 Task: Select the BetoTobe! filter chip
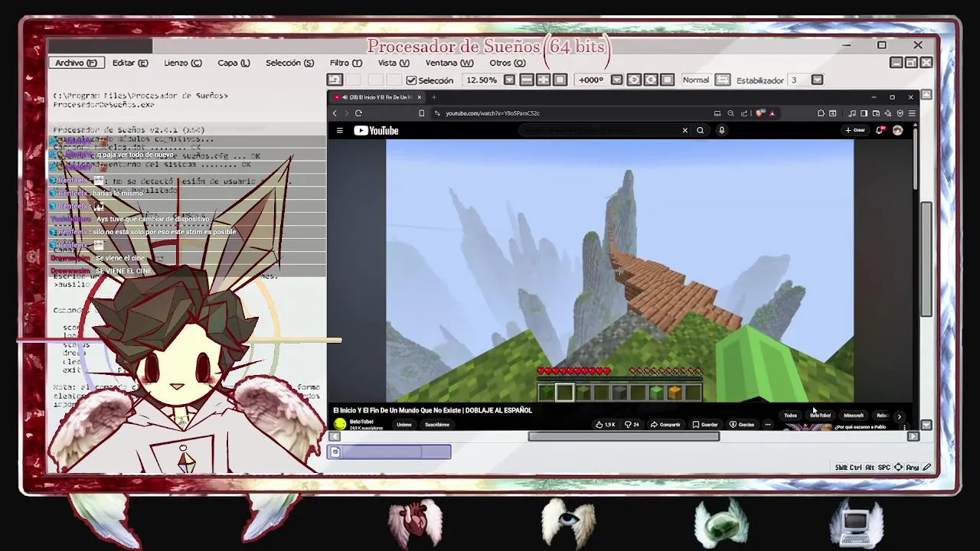(x=820, y=416)
